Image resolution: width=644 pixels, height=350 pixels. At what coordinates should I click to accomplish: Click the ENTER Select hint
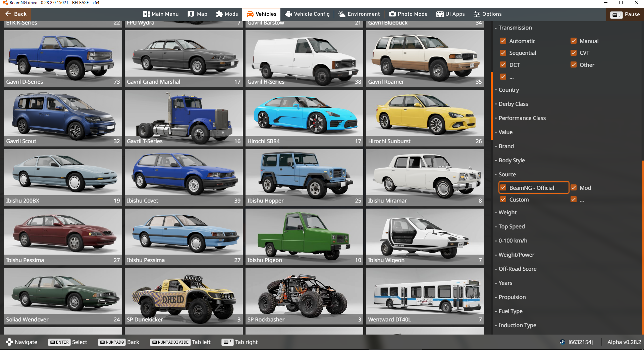[x=67, y=342]
